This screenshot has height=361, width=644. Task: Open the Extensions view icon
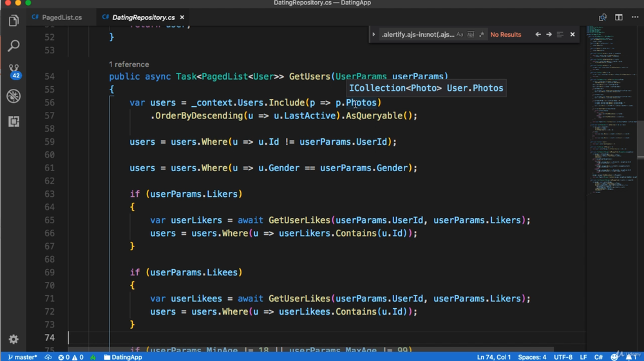[14, 122]
